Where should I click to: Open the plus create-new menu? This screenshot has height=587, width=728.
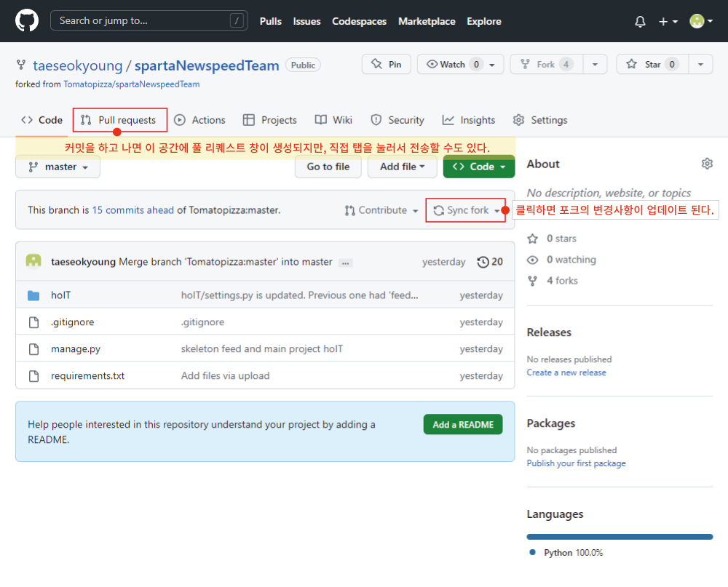668,21
